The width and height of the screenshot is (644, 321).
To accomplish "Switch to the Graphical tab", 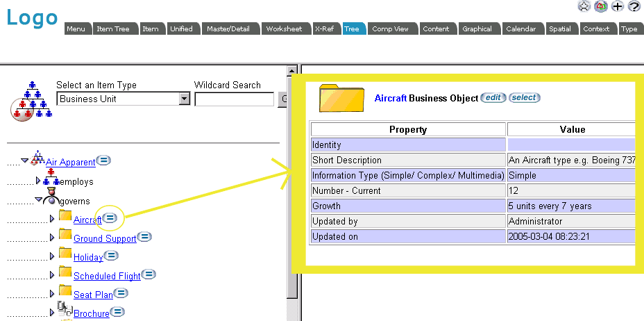I will [x=477, y=29].
